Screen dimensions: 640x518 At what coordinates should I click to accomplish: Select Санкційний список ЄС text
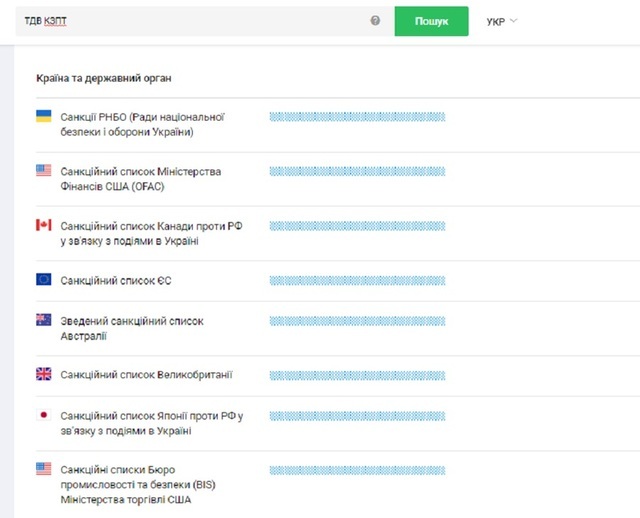point(116,281)
